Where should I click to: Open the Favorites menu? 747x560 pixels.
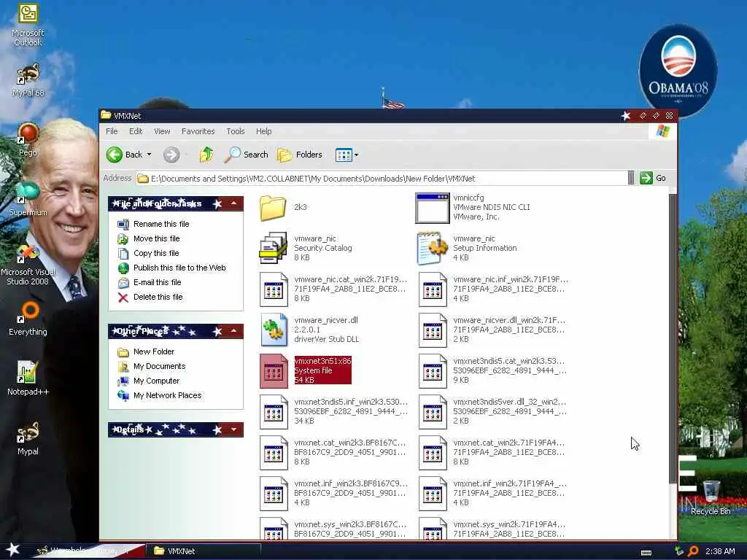pyautogui.click(x=198, y=131)
